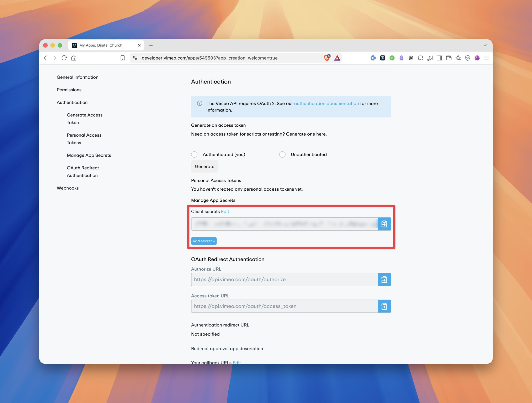Screen dimensions: 532x403
Task: Open site settings icon in address bar
Action: tap(135, 58)
